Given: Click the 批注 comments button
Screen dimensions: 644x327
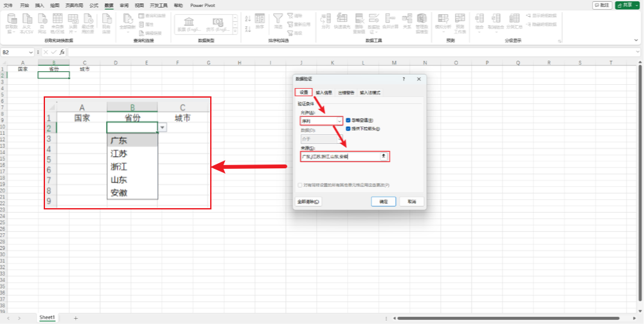Looking at the screenshot, I should pos(602,5).
